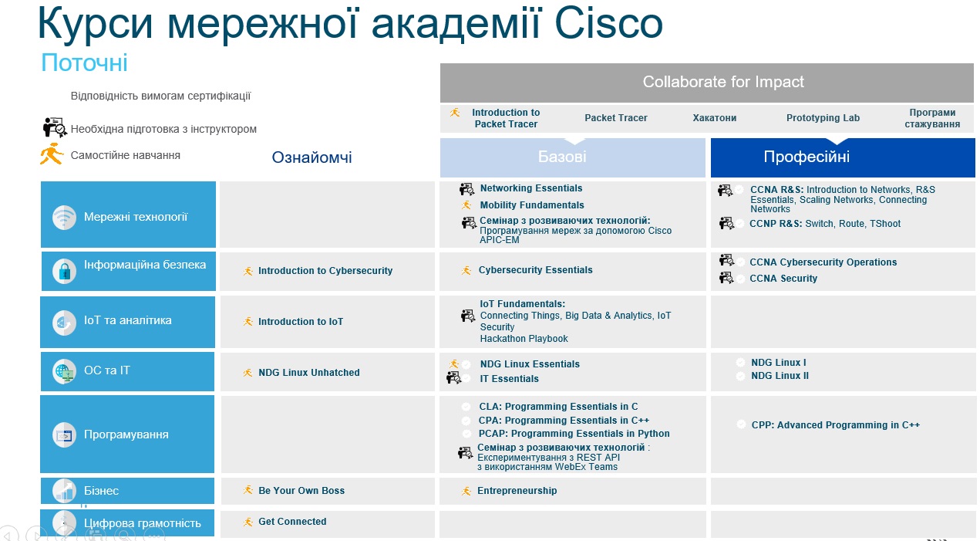Click the Hackathon Playbook text
This screenshot has height=541, width=980.
(524, 339)
